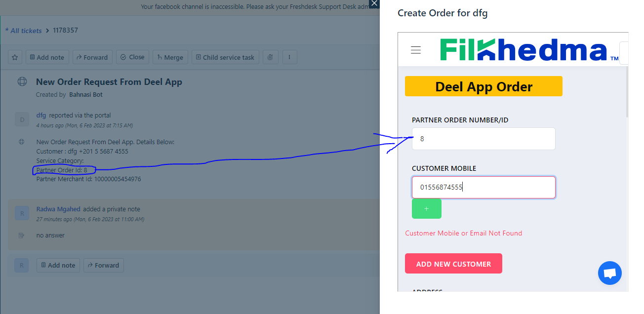This screenshot has width=644, height=314.
Task: Click the D avatar of dfg
Action: (22, 119)
